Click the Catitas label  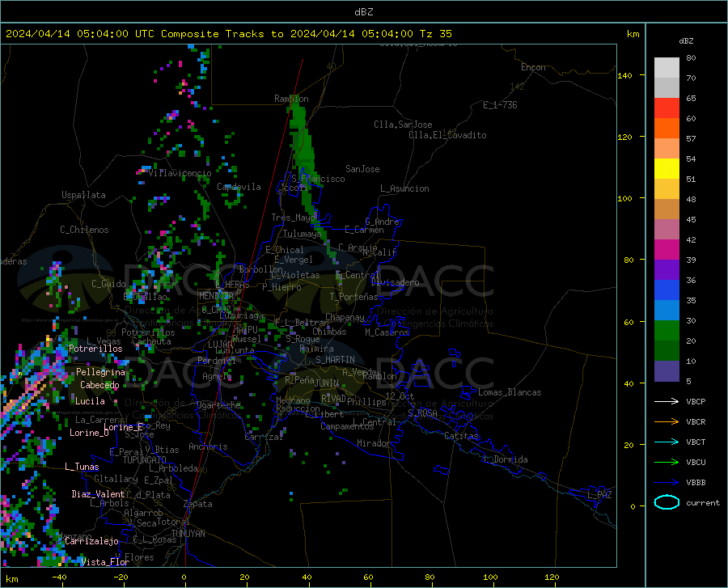point(461,436)
